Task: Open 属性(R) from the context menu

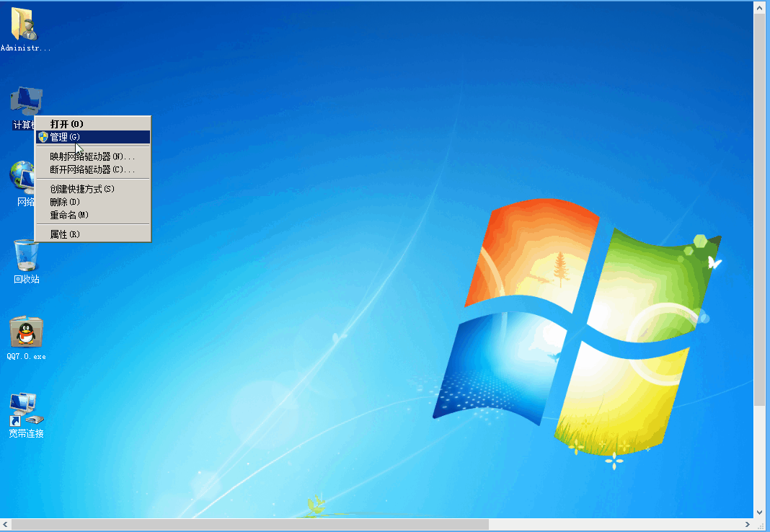Action: tap(93, 234)
